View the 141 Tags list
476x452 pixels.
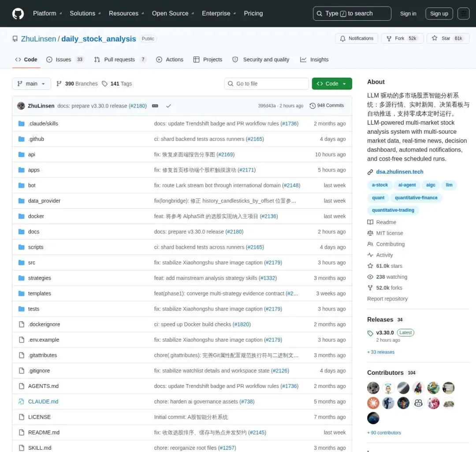[117, 83]
